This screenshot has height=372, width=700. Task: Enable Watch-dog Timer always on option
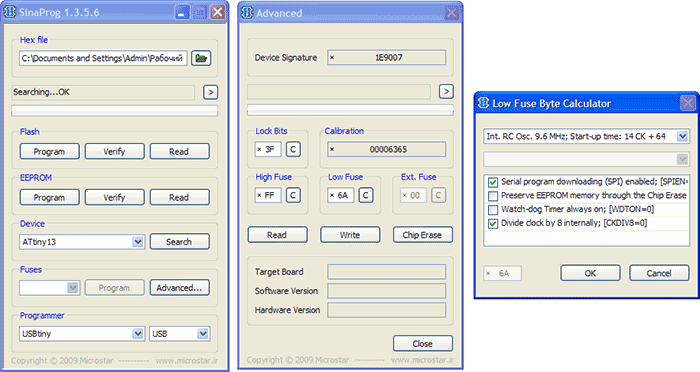(x=493, y=210)
